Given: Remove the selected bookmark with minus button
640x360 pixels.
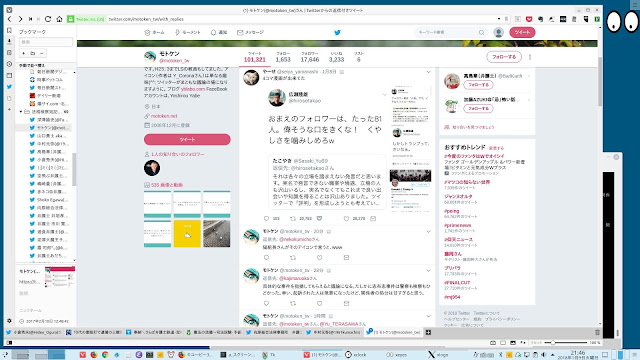Looking at the screenshot, I should point(42,53).
